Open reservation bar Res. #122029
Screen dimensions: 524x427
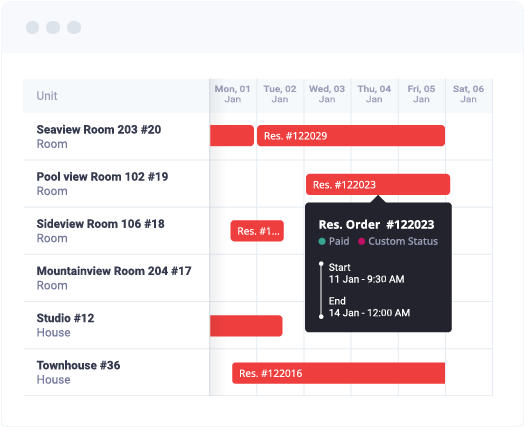click(351, 136)
